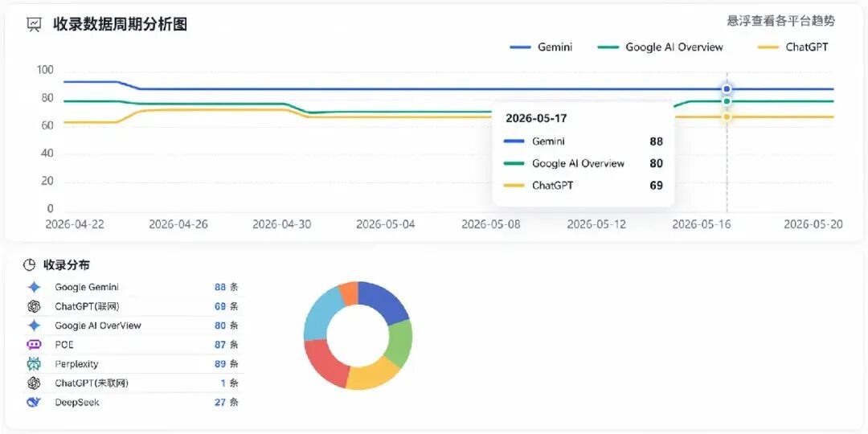
Task: Click the red donut chart segment
Action: click(325, 362)
